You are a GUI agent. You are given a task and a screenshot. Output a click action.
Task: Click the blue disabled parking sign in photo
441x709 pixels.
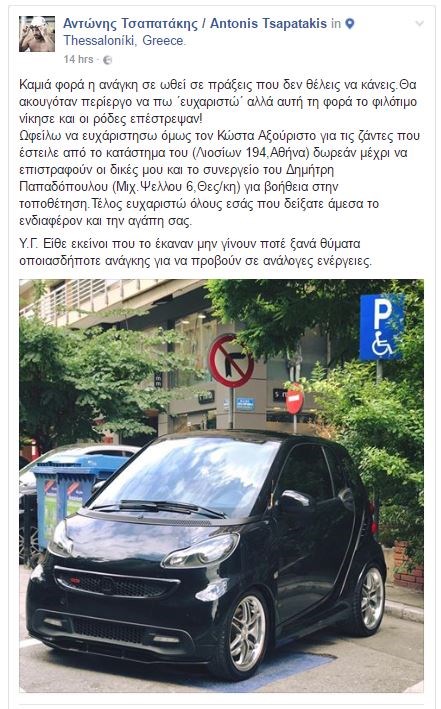click(382, 327)
